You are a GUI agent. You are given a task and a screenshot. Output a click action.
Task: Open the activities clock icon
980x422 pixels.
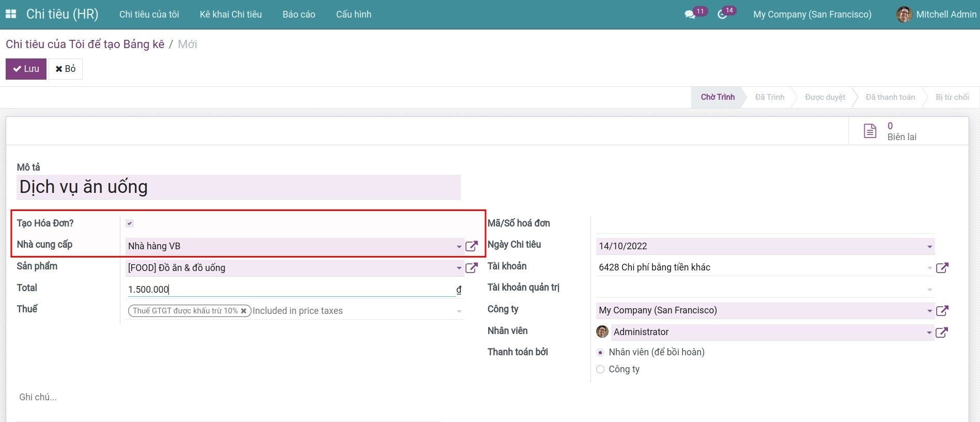[x=722, y=14]
